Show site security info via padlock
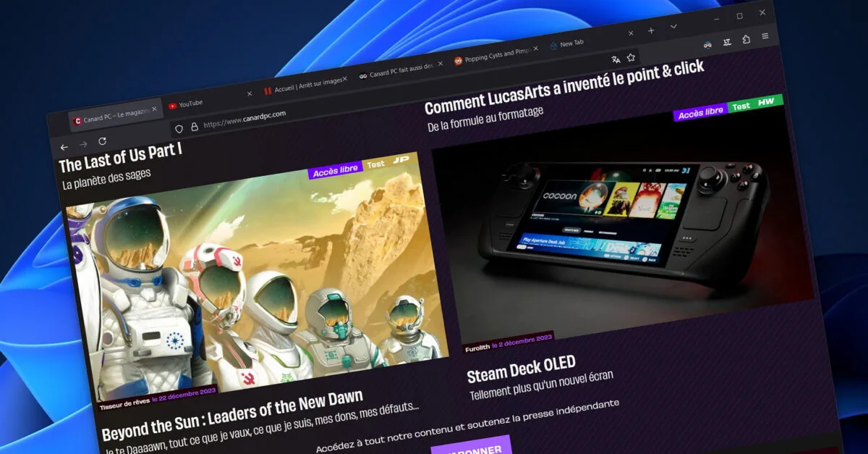 pos(194,126)
